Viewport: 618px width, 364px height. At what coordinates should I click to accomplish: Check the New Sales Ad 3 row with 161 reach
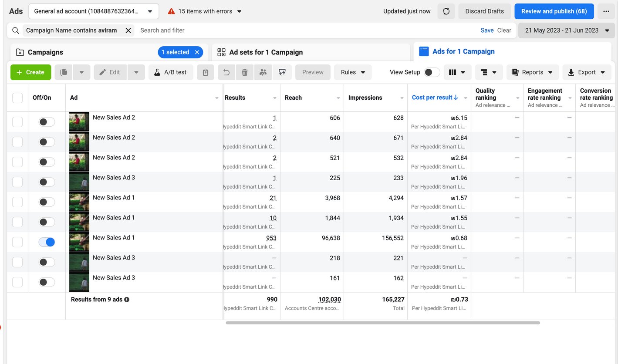[17, 282]
